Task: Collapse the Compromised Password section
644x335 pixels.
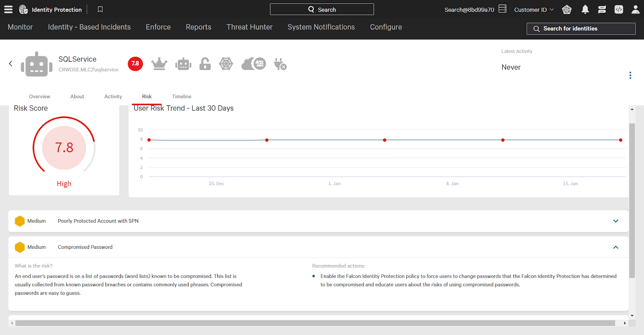Action: [616, 247]
